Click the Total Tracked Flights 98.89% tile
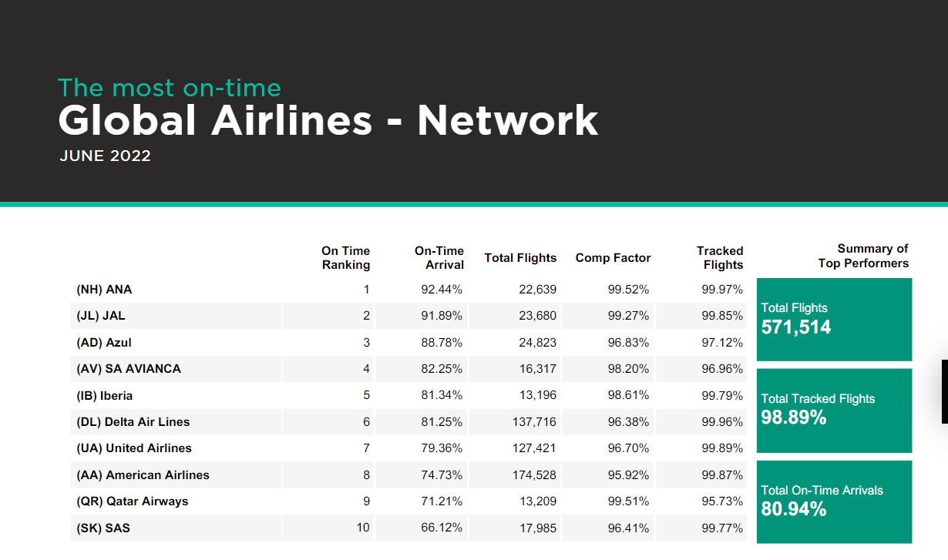The width and height of the screenshot is (948, 560). coord(835,411)
